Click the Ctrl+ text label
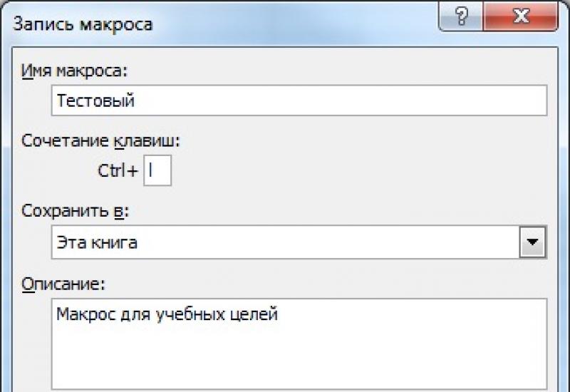Screen dimensions: 570x392 click(119, 172)
